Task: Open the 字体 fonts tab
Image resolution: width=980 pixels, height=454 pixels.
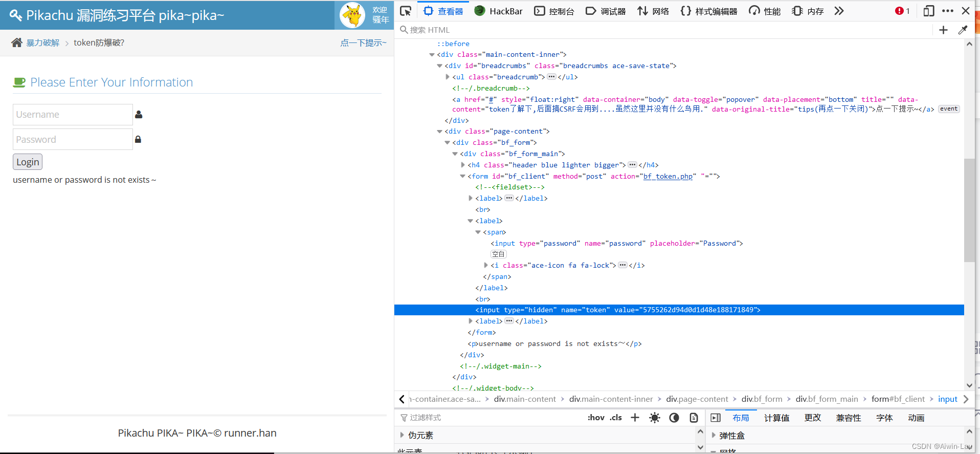Action: 884,418
